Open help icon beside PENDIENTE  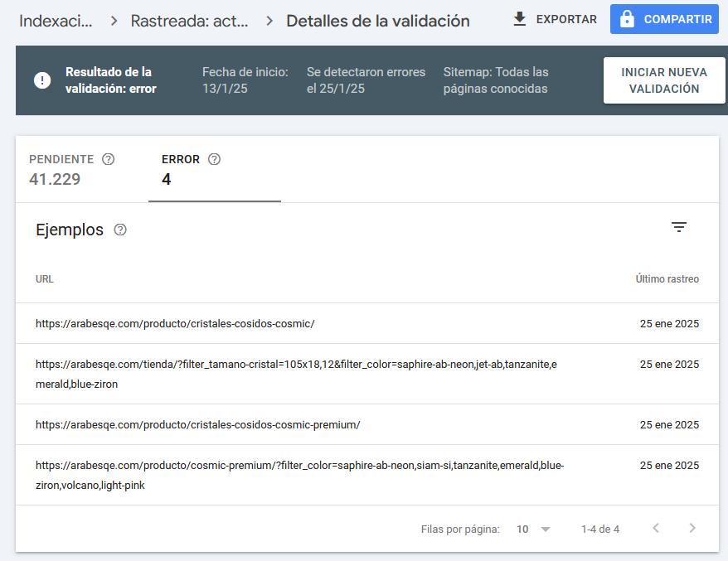point(108,159)
